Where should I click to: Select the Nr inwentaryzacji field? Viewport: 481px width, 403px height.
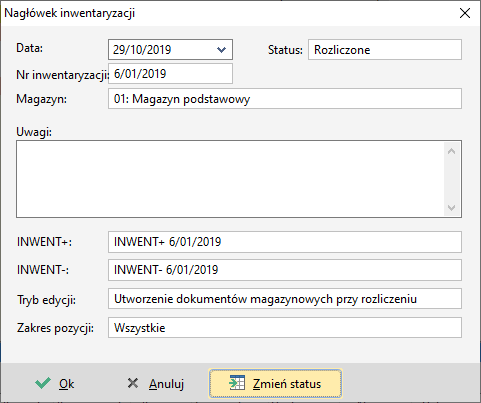[x=170, y=74]
